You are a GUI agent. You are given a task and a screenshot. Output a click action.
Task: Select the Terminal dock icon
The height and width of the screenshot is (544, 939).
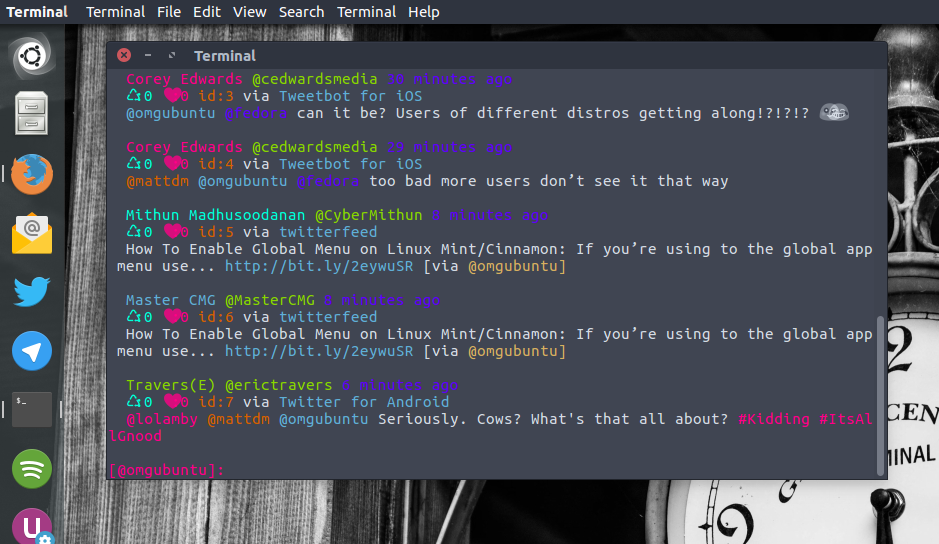point(32,409)
